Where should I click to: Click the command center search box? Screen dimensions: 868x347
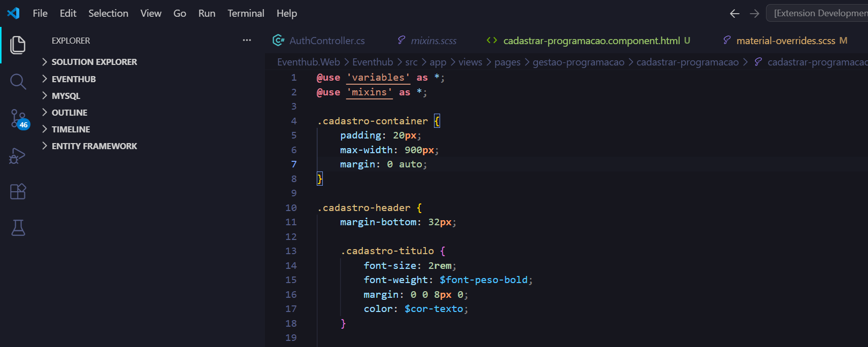pyautogui.click(x=817, y=13)
